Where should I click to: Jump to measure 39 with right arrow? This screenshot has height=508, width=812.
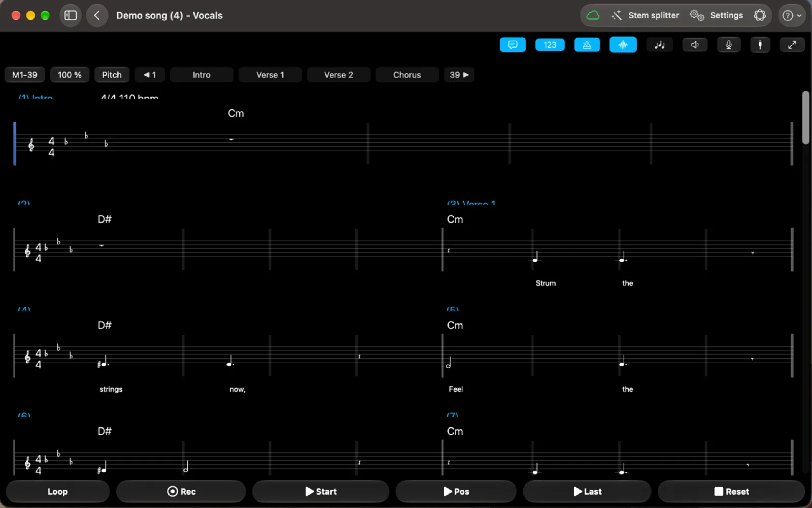point(459,75)
